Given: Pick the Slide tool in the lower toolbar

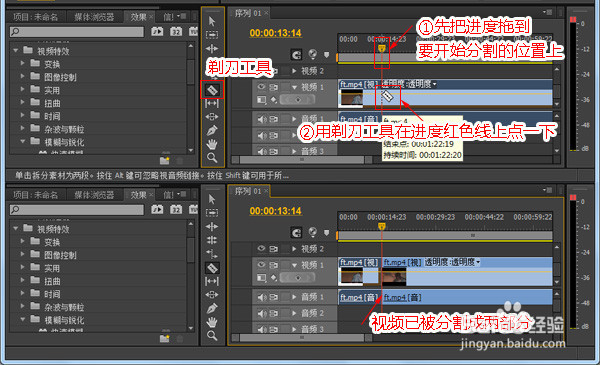Looking at the screenshot, I should point(212,295).
